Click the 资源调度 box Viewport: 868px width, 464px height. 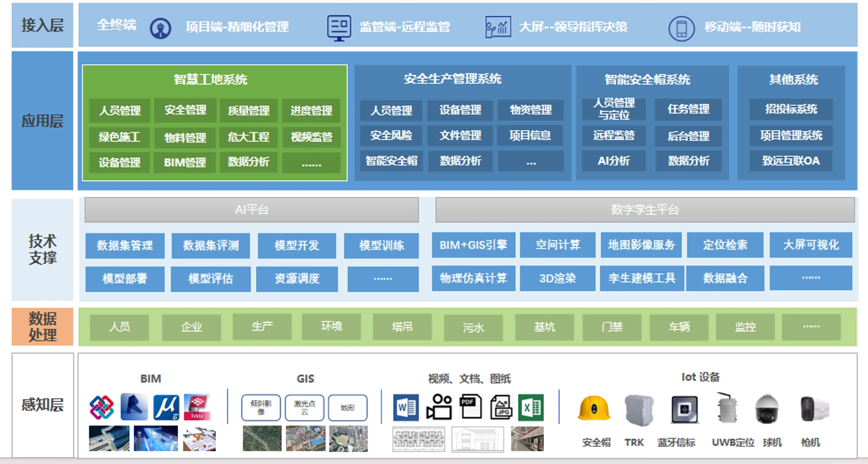[297, 279]
